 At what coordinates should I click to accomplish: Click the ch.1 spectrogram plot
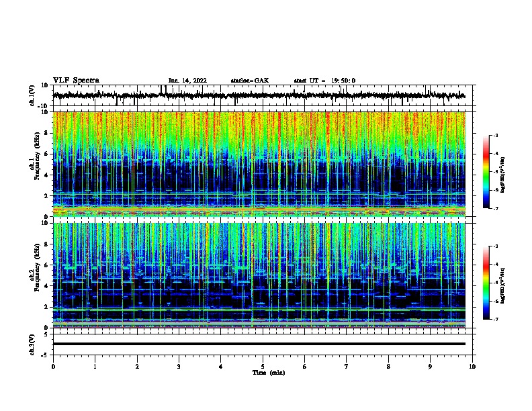[x=259, y=164]
